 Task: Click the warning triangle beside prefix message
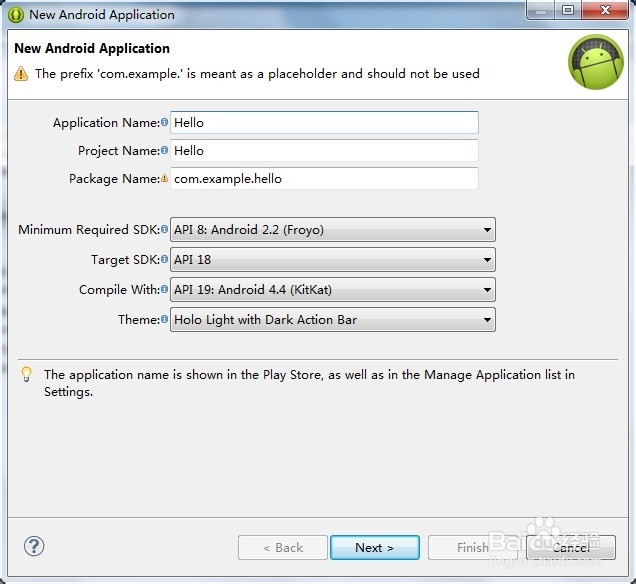tap(21, 74)
